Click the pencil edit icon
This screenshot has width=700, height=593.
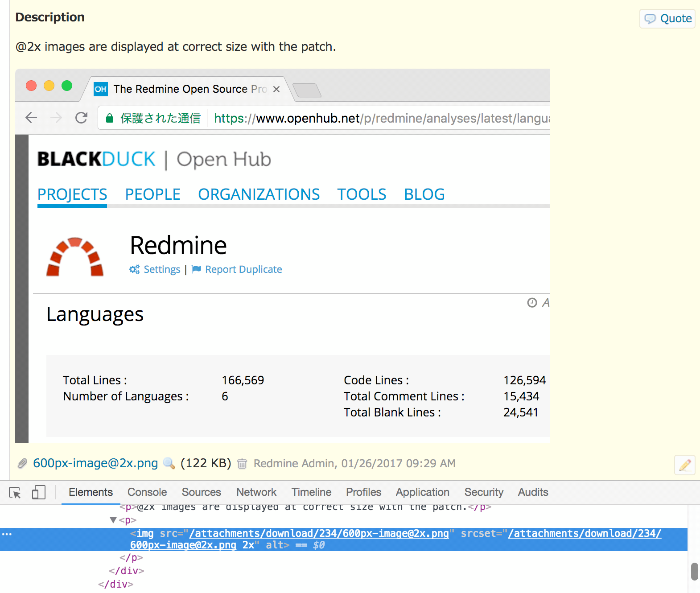[x=685, y=465]
